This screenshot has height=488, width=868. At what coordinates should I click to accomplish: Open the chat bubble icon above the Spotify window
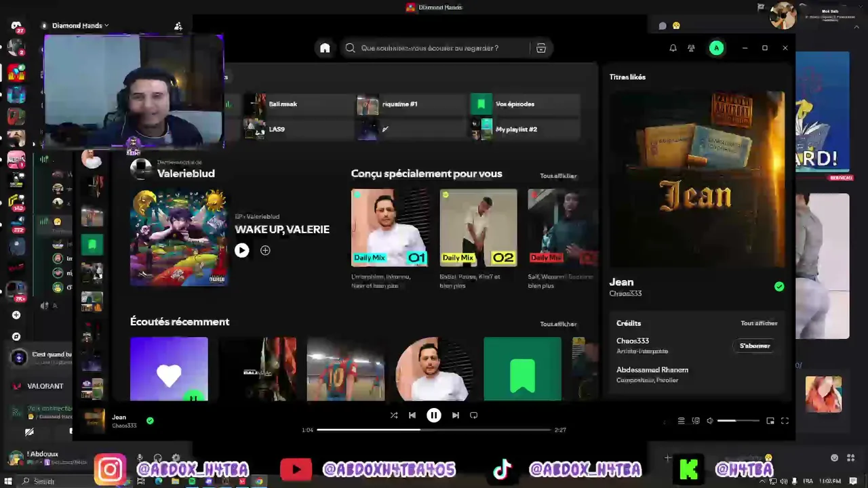coord(663,26)
